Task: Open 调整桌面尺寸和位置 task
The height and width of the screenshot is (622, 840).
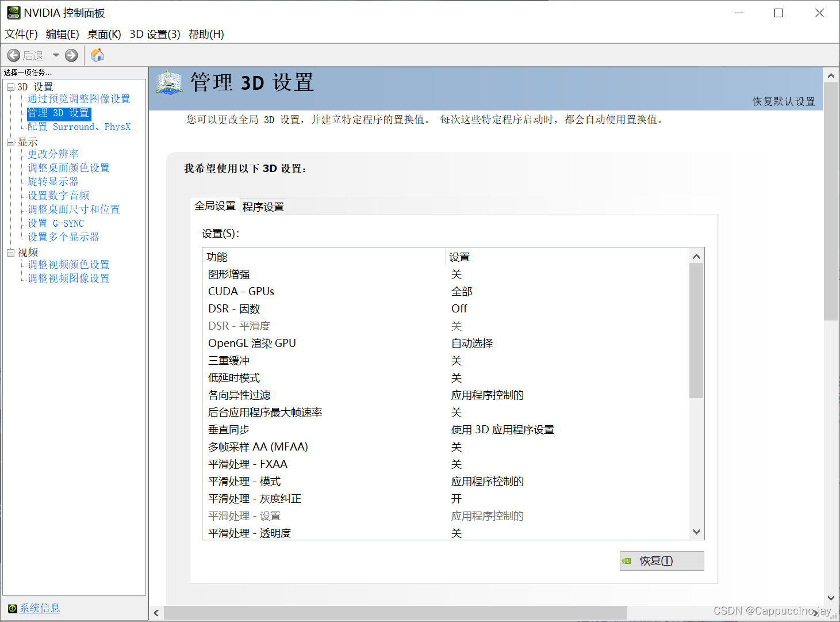Action: point(74,209)
